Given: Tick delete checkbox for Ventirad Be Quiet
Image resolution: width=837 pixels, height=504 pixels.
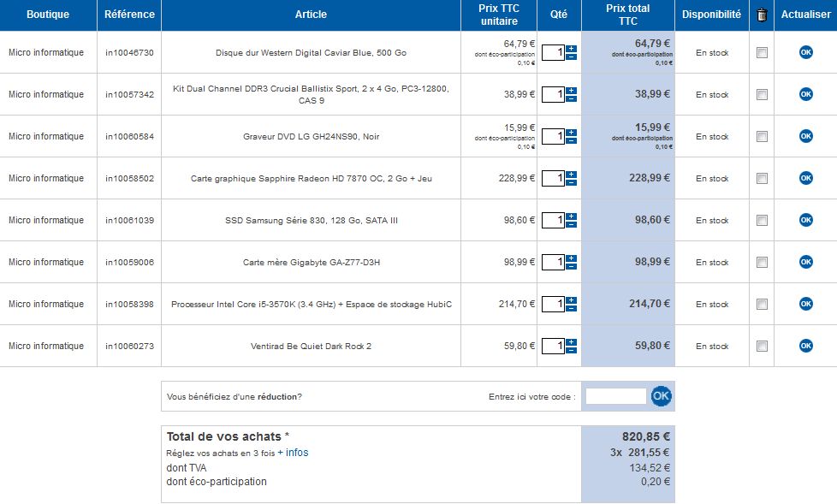Looking at the screenshot, I should (x=762, y=346).
